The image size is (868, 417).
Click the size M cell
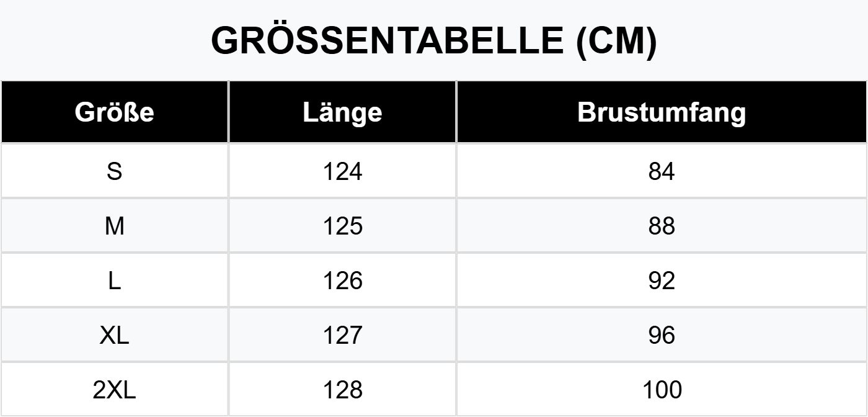pyautogui.click(x=115, y=226)
